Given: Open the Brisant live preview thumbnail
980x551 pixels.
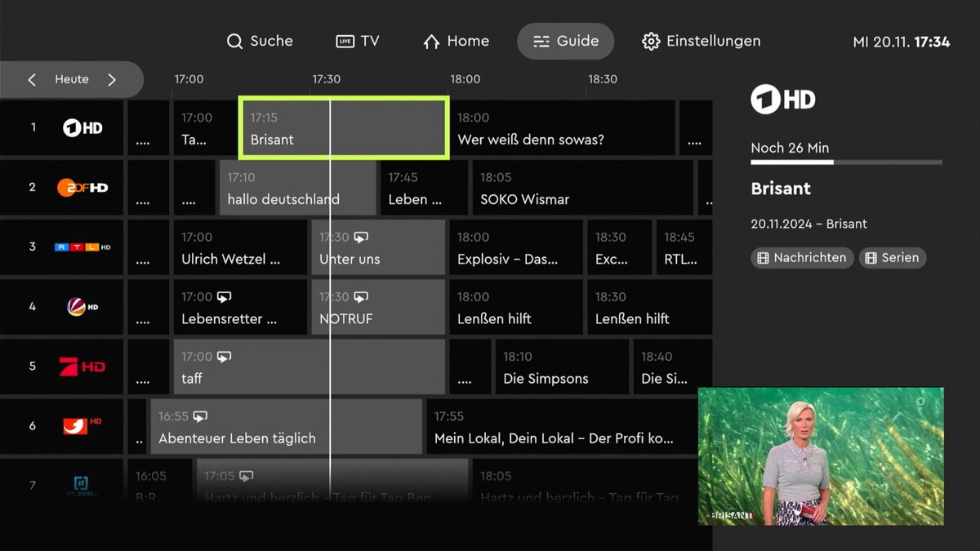Looking at the screenshot, I should pos(821,455).
